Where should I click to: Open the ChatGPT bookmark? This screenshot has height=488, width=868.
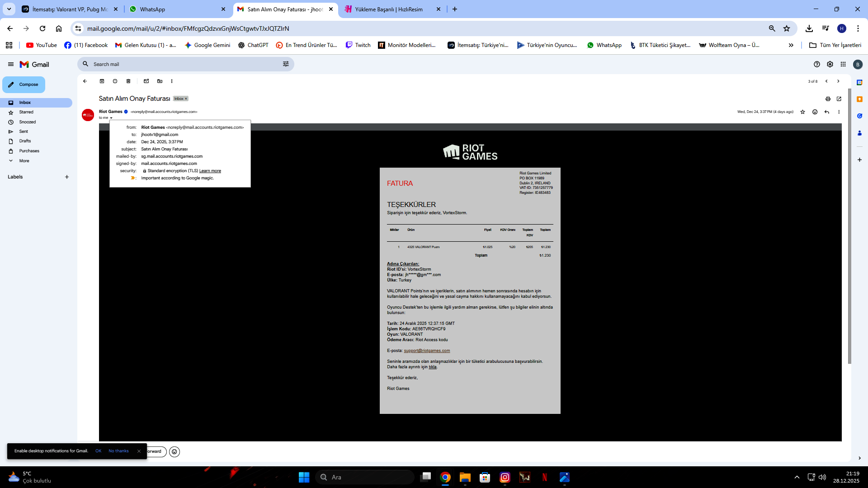(253, 45)
